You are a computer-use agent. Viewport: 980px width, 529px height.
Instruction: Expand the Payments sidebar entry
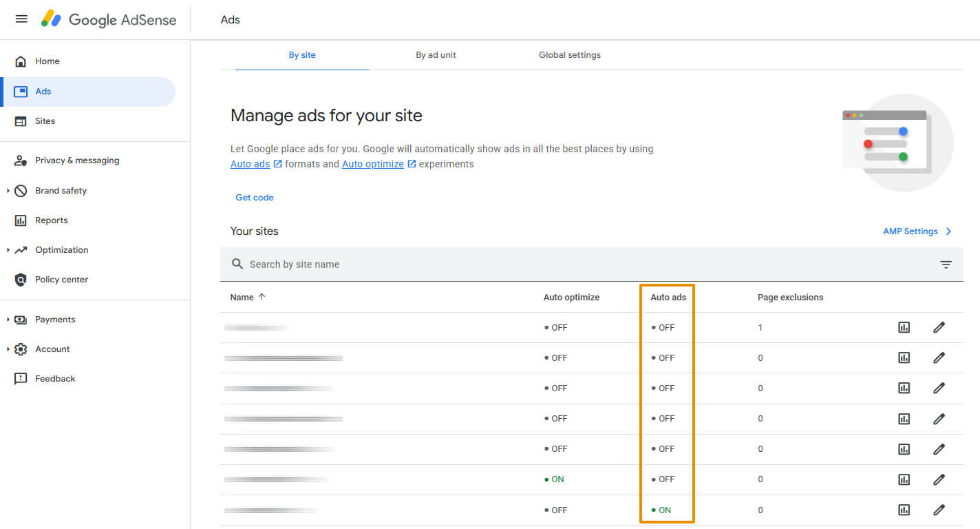56,319
